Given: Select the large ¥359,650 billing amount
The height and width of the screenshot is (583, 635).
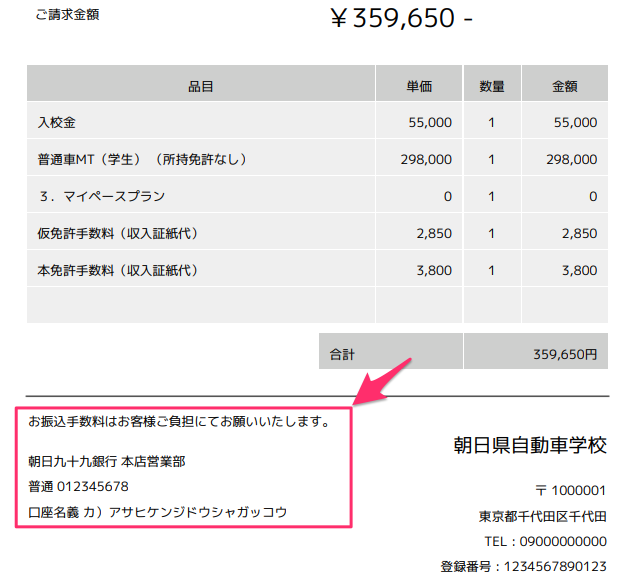Looking at the screenshot, I should coord(401,19).
